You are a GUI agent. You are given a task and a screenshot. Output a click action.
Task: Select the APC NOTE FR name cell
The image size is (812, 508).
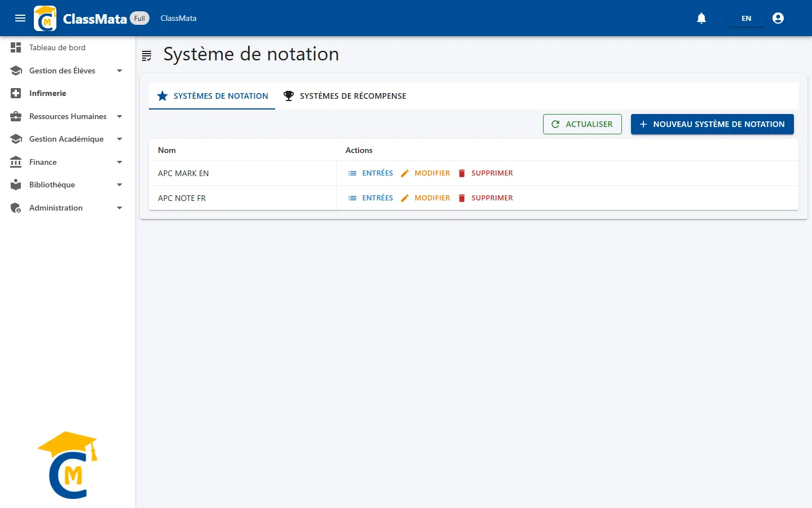(x=242, y=198)
